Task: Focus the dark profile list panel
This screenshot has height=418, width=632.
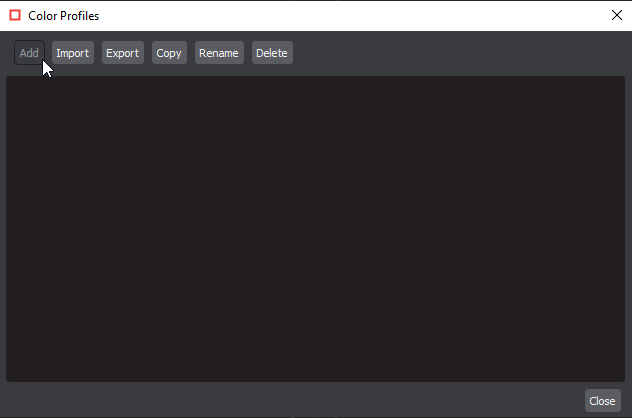Action: [315, 228]
